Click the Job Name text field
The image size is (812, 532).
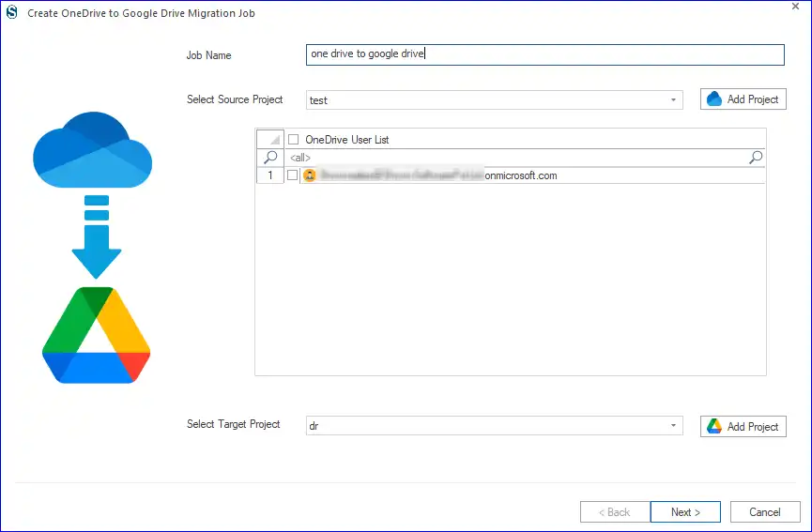pyautogui.click(x=544, y=54)
